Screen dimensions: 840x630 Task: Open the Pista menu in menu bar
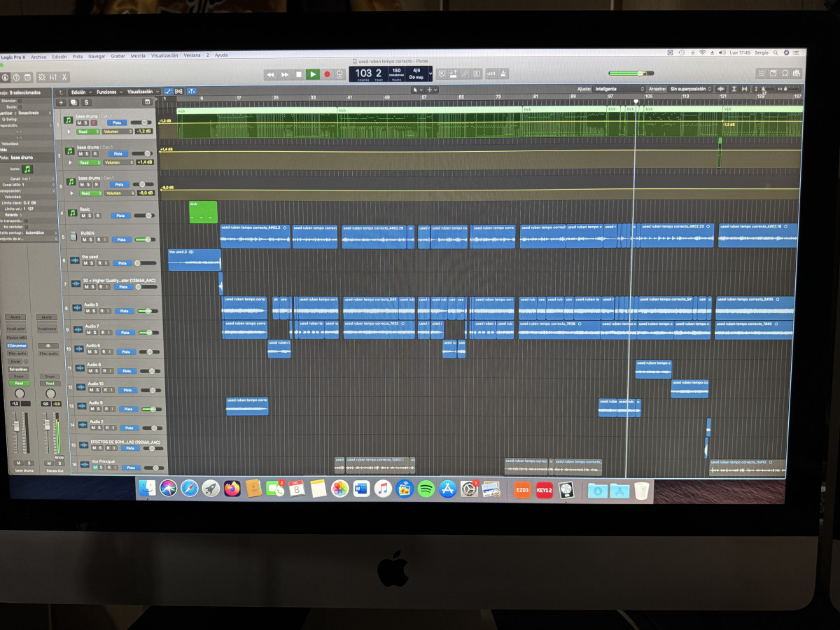coord(77,56)
